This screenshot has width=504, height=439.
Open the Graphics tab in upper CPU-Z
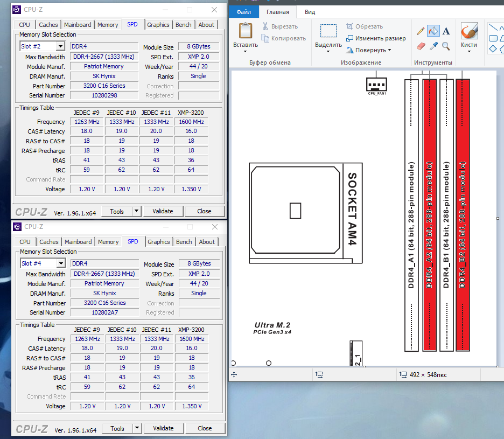tap(158, 25)
